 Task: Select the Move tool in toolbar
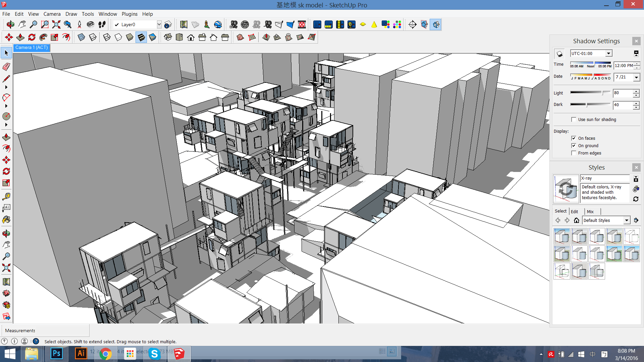coord(9,37)
